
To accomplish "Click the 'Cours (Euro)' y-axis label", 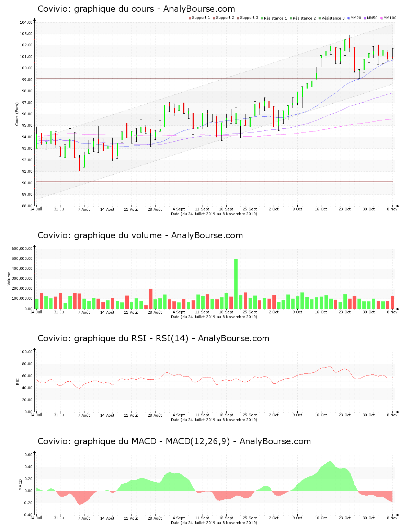I will [x=17, y=114].
